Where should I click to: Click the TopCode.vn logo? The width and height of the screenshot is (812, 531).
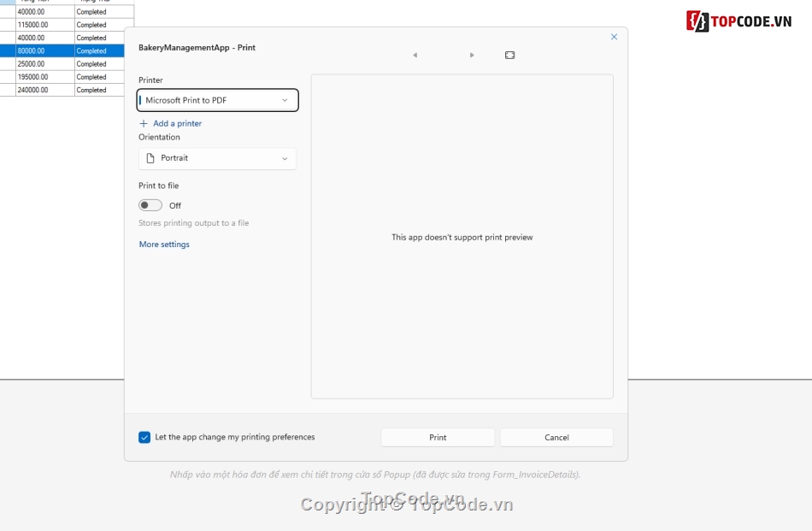click(x=740, y=21)
